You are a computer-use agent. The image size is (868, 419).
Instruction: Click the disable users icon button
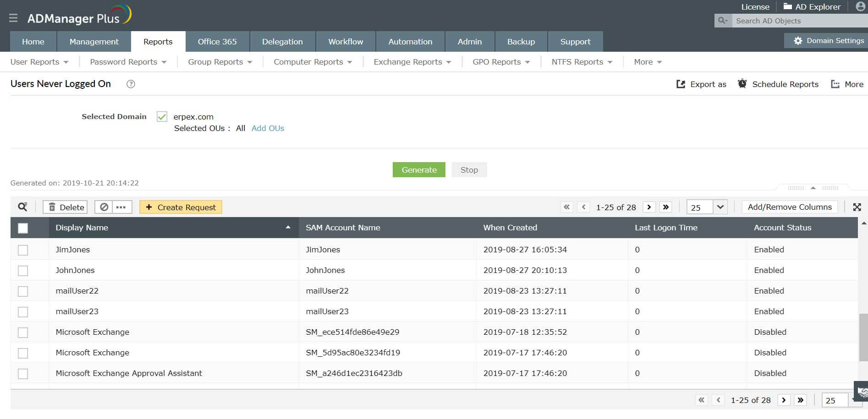[104, 207]
